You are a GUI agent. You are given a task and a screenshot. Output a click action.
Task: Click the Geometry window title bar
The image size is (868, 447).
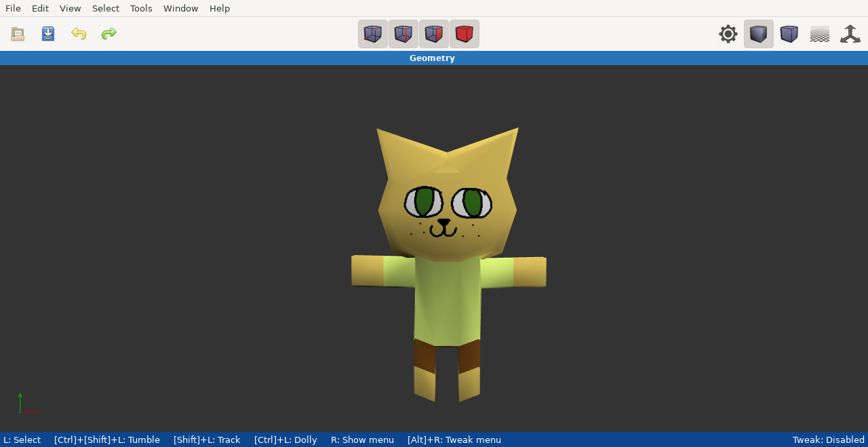point(432,58)
